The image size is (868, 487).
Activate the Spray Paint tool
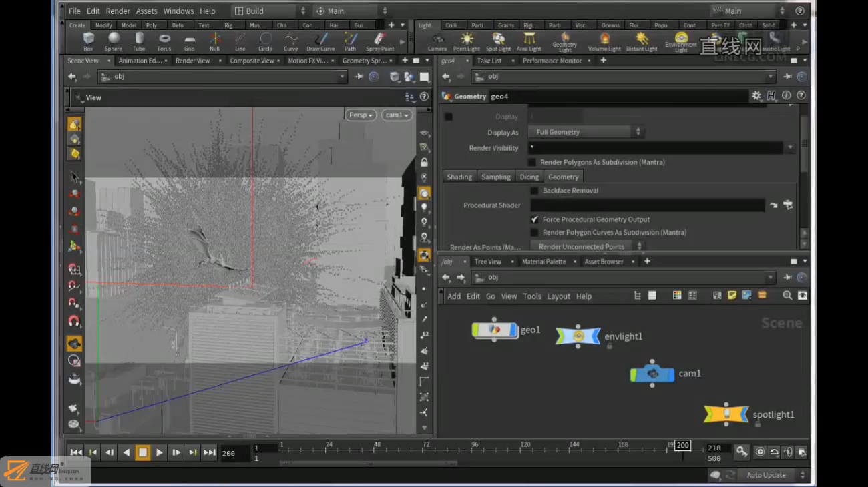[380, 41]
